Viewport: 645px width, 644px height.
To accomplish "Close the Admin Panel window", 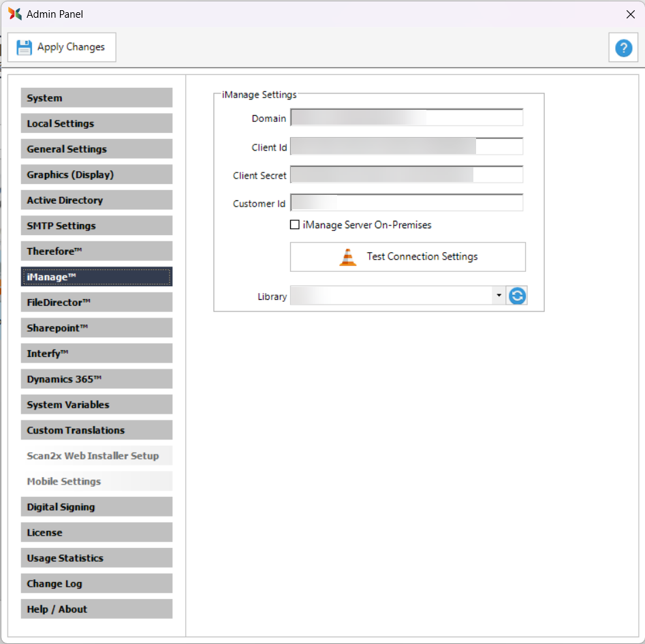I will 630,14.
